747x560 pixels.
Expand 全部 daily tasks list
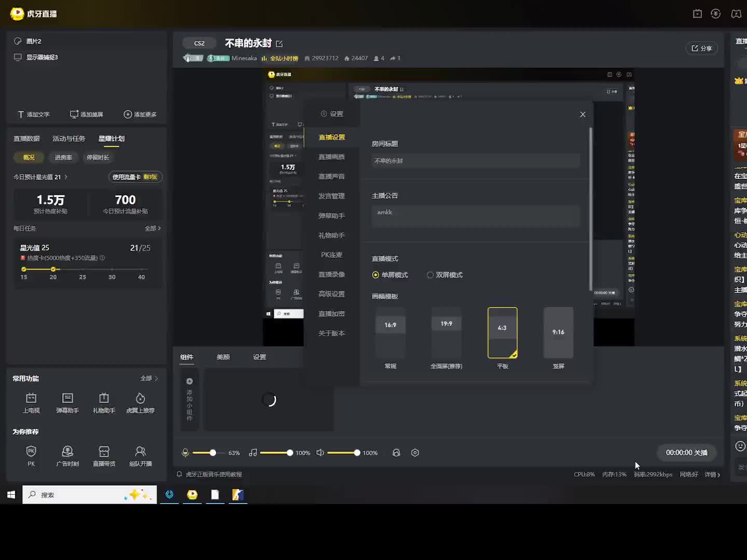point(153,228)
